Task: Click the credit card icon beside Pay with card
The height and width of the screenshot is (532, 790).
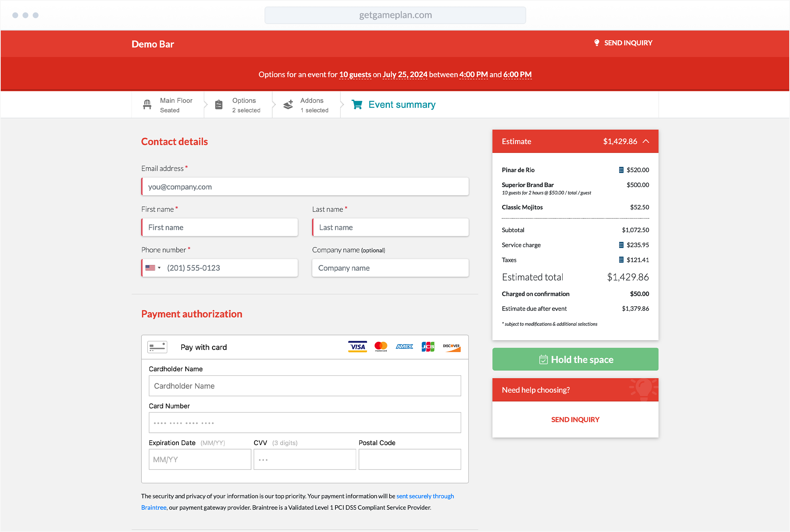Action: [x=157, y=347]
